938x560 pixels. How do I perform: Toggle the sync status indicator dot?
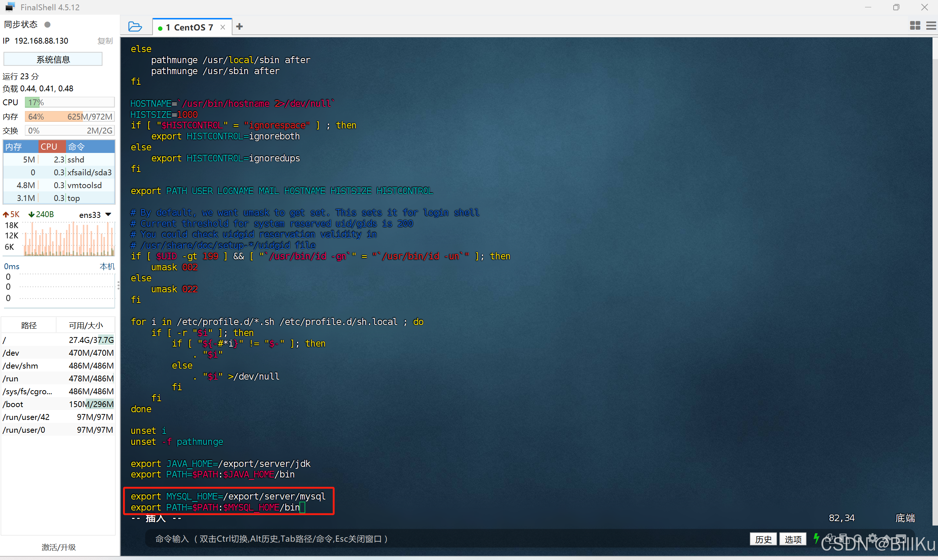[x=48, y=25]
